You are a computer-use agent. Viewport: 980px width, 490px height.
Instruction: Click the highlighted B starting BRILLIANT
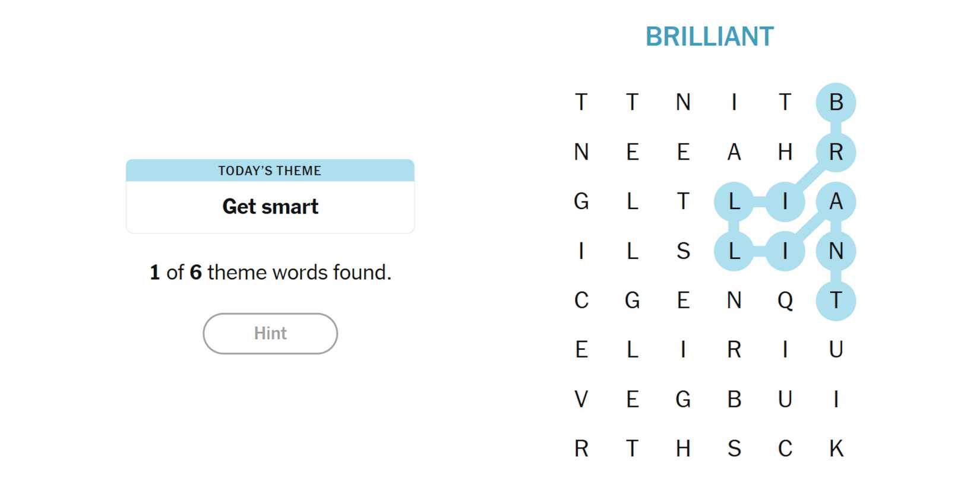tap(836, 103)
